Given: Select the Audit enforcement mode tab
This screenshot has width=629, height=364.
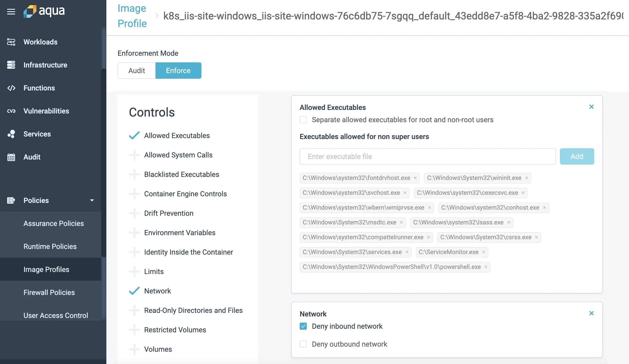Looking at the screenshot, I should click(x=136, y=70).
